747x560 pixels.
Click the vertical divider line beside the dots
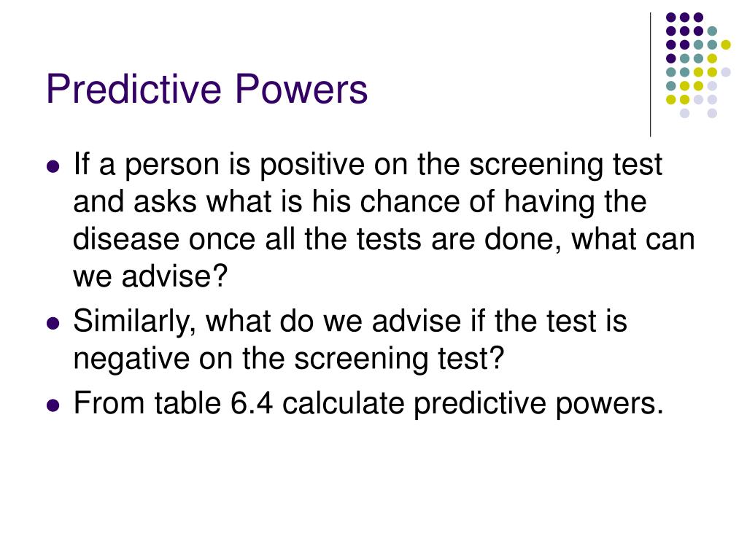click(650, 75)
